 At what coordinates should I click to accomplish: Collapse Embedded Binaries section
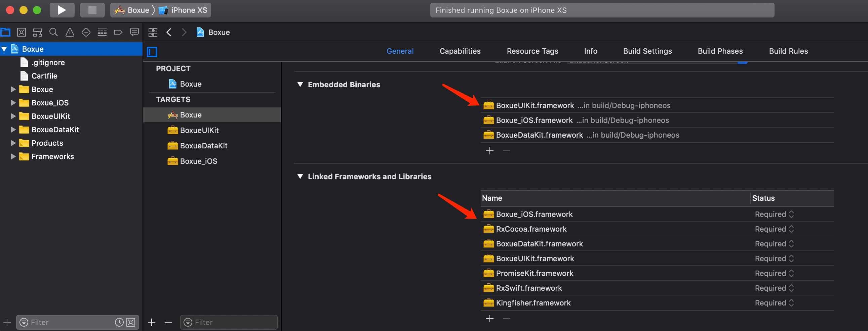pos(300,85)
